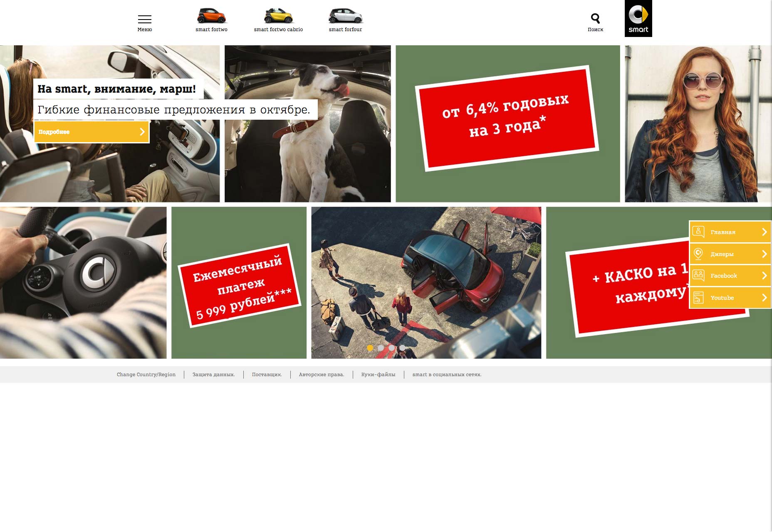
Task: Click Youtube sidebar label
Action: click(x=722, y=298)
